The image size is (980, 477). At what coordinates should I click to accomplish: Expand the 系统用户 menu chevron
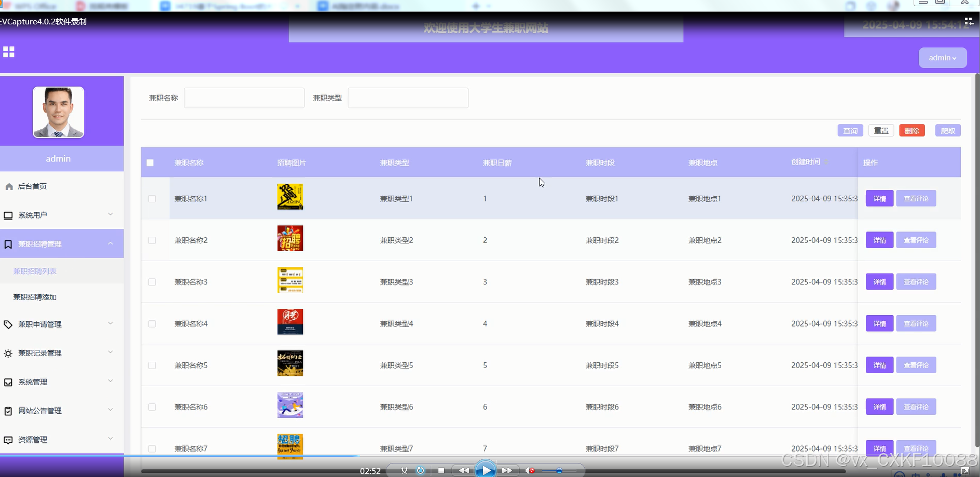(111, 214)
